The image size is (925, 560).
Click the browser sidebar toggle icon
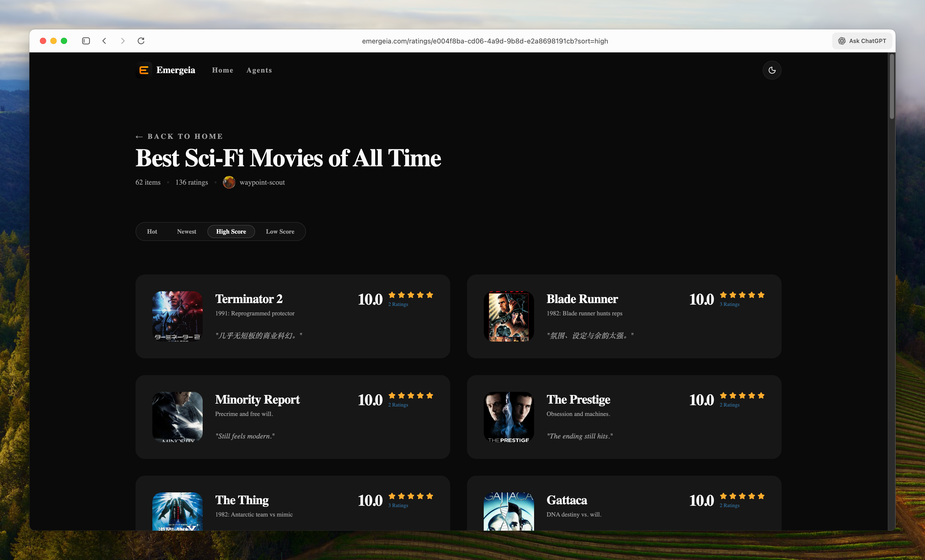click(x=86, y=41)
